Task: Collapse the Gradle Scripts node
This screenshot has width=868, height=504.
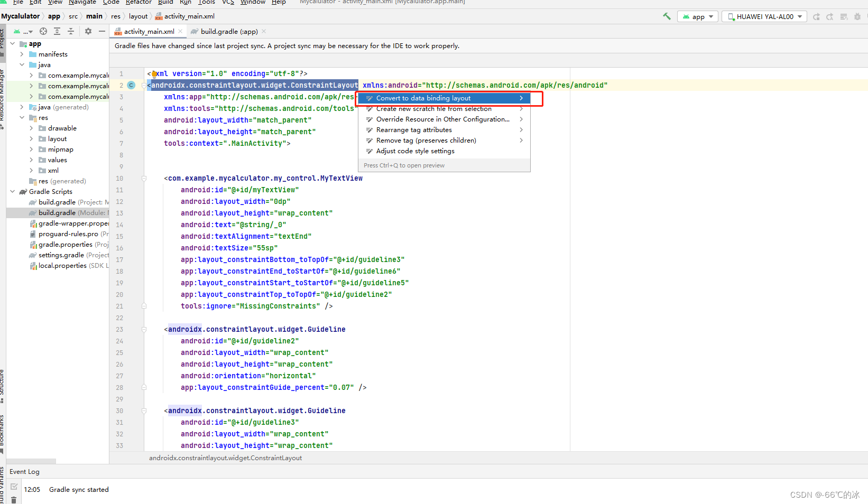Action: [x=12, y=191]
